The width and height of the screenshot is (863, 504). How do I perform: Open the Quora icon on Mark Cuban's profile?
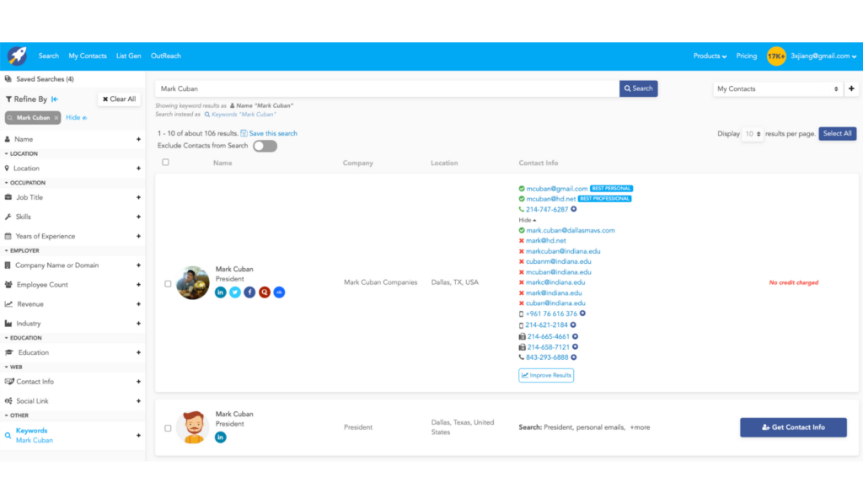pos(264,292)
